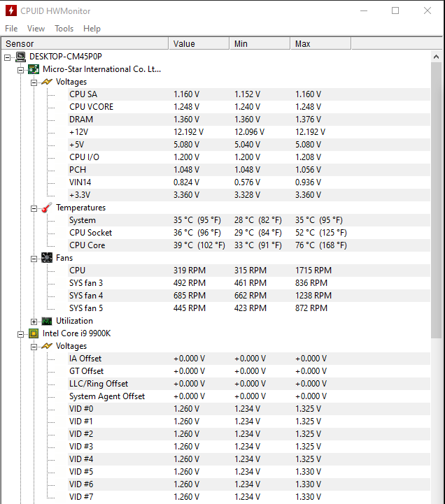
Task: Maximize the HWMonitor window
Action: [x=395, y=10]
